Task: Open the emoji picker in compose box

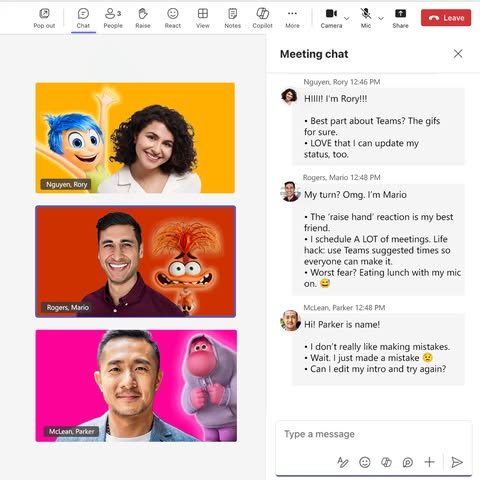Action: point(365,462)
